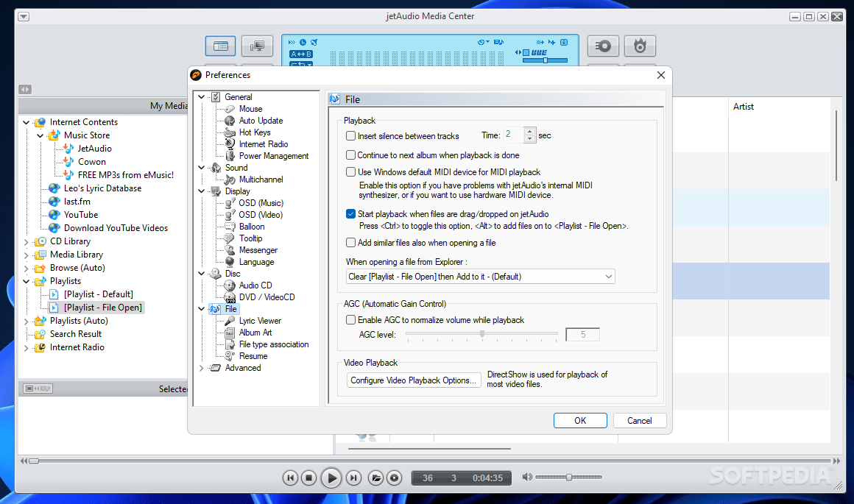Viewport: 854px width, 504px height.
Task: Open Internet Radio preferences page
Action: click(263, 144)
